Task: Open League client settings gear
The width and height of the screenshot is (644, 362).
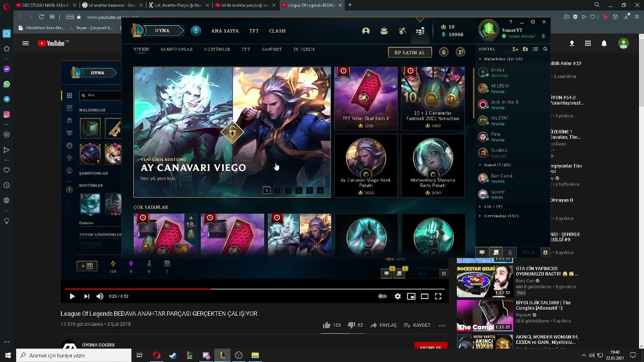Action: click(x=533, y=22)
